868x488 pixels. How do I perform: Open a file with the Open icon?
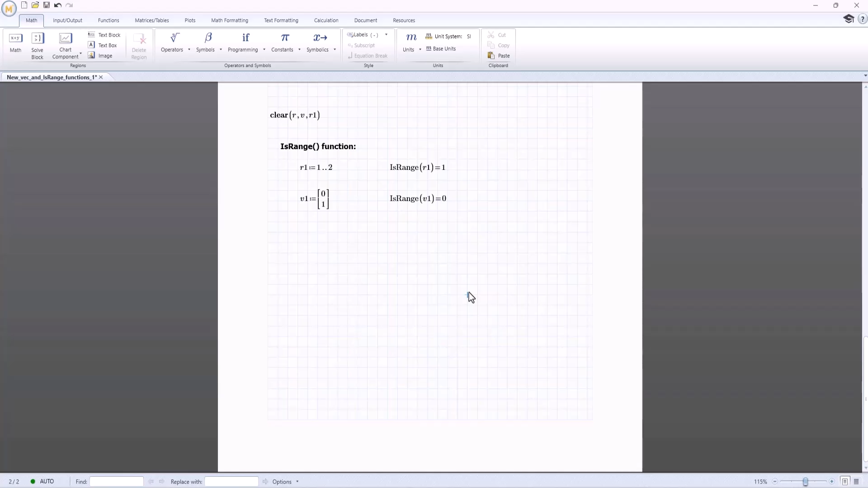point(35,5)
